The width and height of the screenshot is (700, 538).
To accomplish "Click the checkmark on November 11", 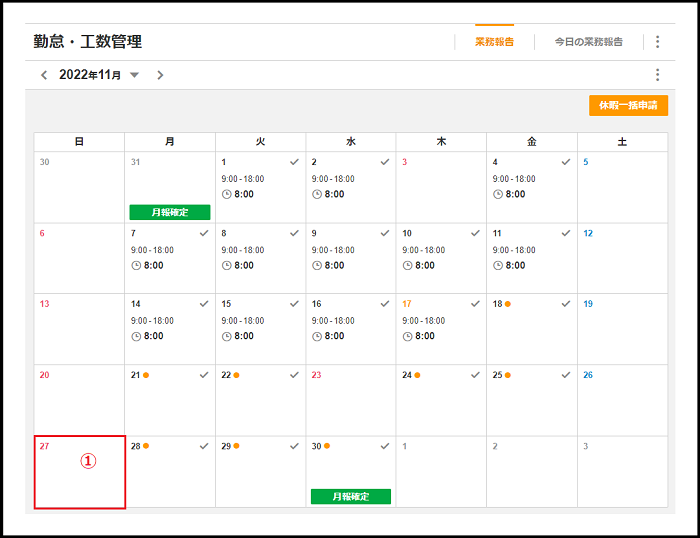I will pyautogui.click(x=566, y=233).
